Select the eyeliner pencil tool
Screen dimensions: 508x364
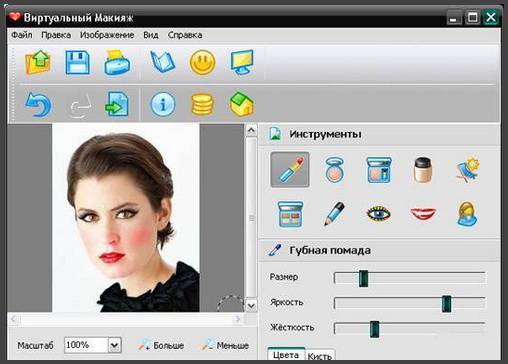click(x=334, y=214)
